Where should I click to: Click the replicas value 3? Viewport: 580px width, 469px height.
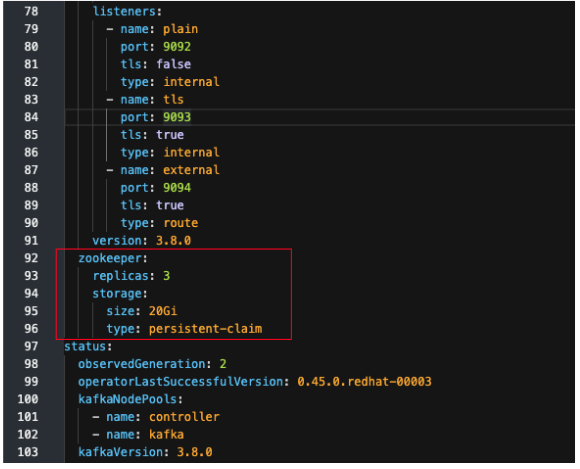click(x=166, y=276)
